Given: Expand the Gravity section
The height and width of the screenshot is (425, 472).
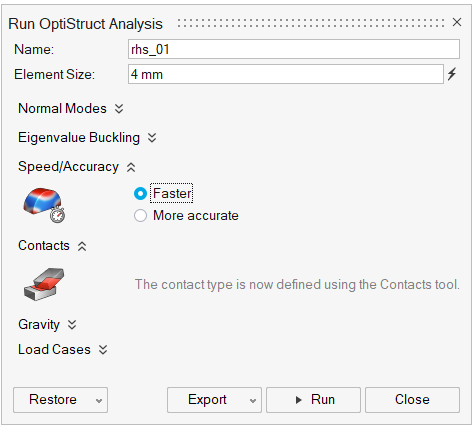Looking at the screenshot, I should [x=72, y=325].
